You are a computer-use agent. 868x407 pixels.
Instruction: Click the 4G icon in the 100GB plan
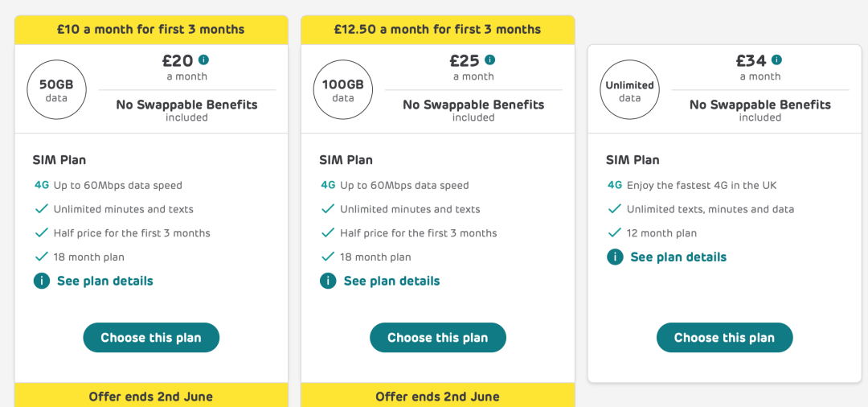click(328, 185)
